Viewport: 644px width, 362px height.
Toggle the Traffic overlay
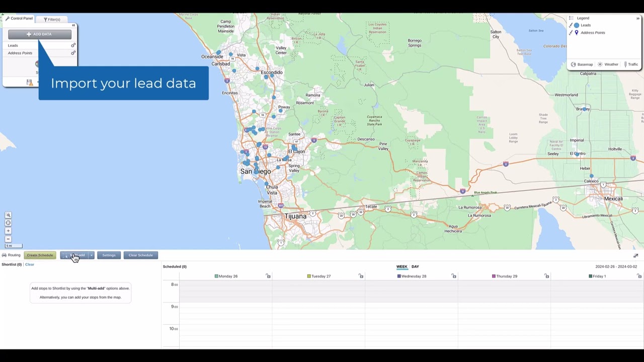630,64
